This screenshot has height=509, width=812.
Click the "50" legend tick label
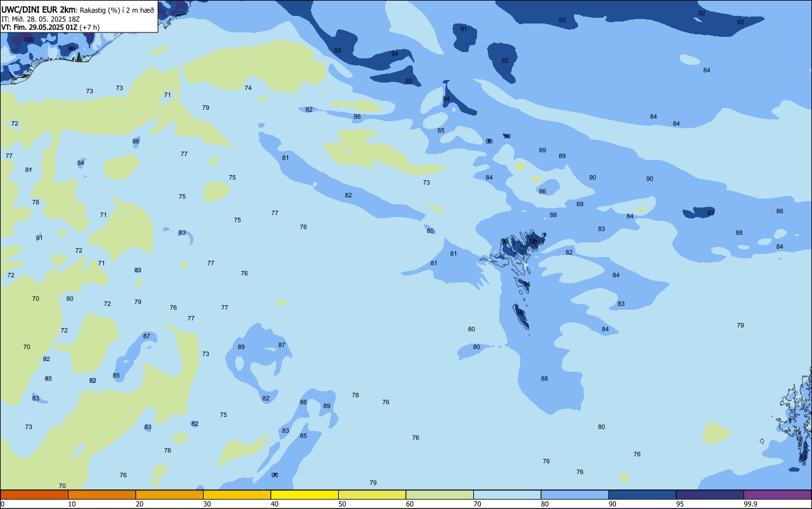point(343,504)
